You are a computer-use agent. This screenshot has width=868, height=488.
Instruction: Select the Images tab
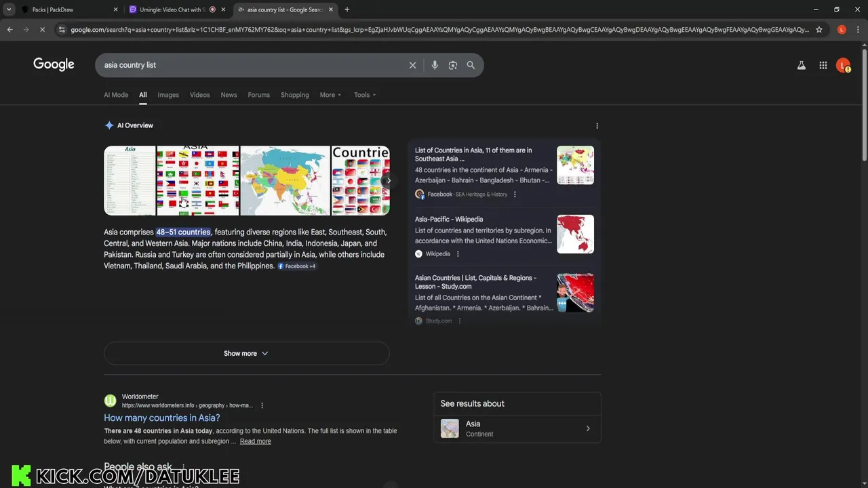[x=168, y=95]
